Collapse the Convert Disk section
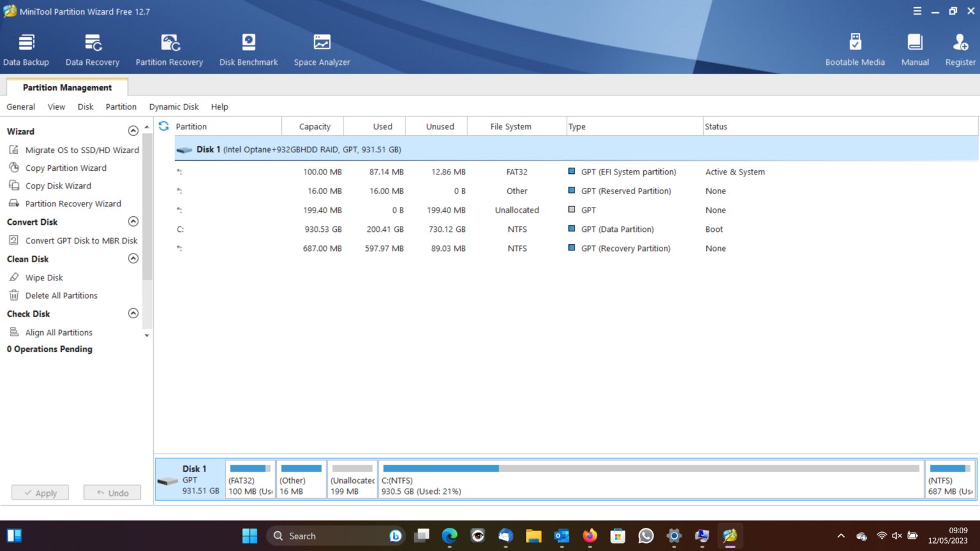 pos(133,222)
